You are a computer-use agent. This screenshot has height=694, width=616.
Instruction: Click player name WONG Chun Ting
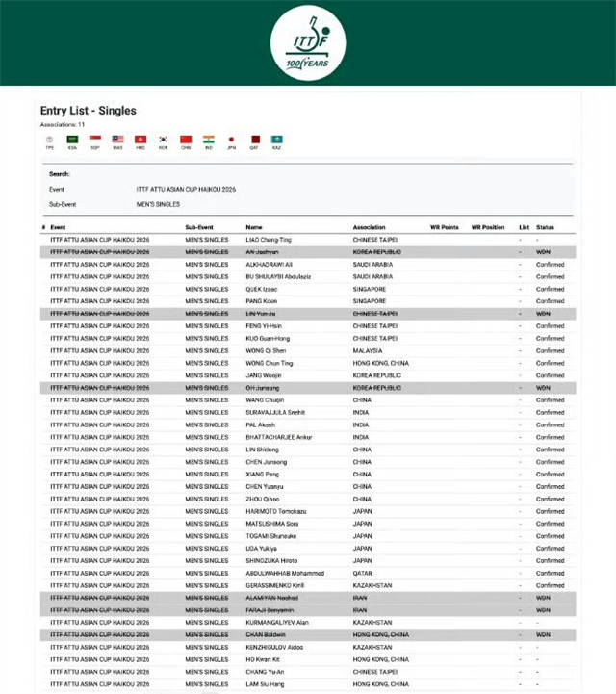[269, 363]
